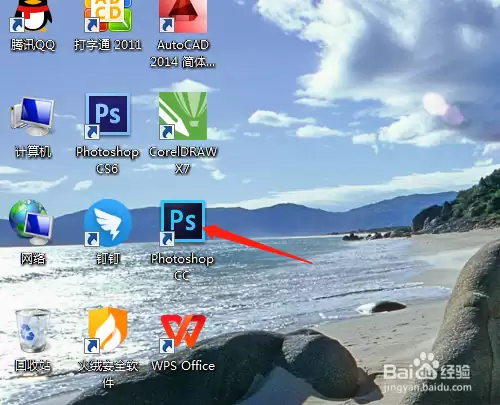Select the Photoshop CS6 Ps icon
The width and height of the screenshot is (500, 405).
coord(107,116)
